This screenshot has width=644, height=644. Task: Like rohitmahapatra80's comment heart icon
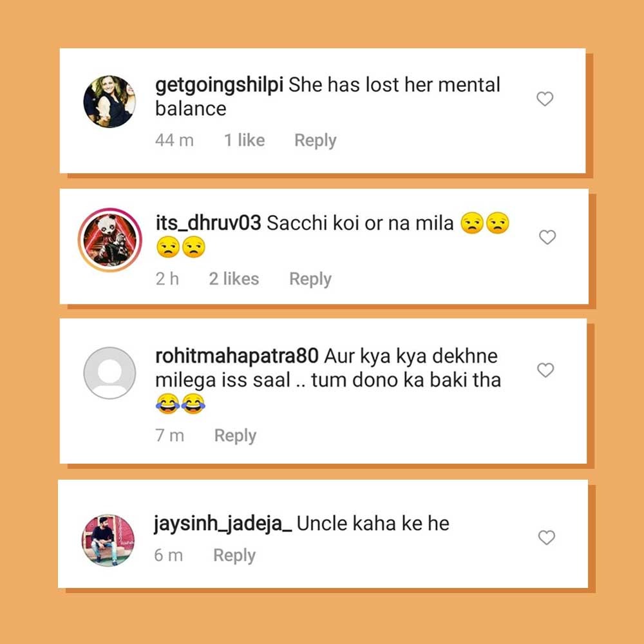pos(545,370)
